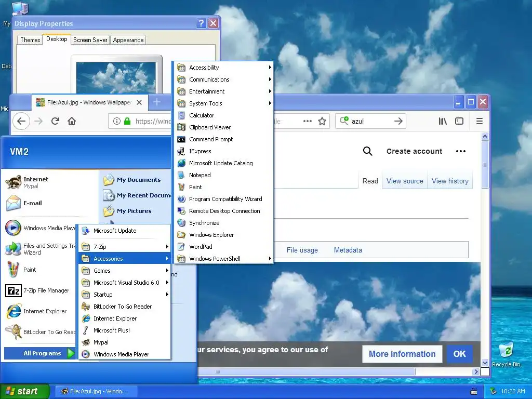Screen dimensions: 532x399
Task: Expand the Startup program folder
Action: (124, 295)
